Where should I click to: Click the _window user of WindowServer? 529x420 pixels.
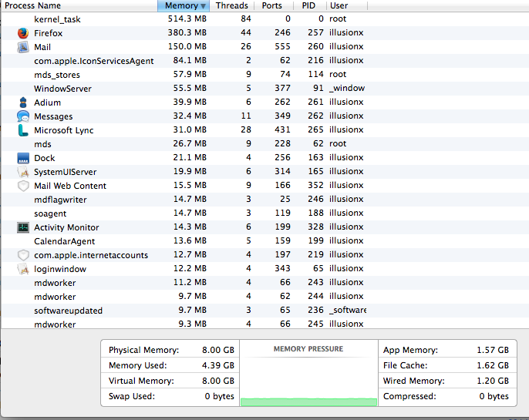click(x=347, y=89)
